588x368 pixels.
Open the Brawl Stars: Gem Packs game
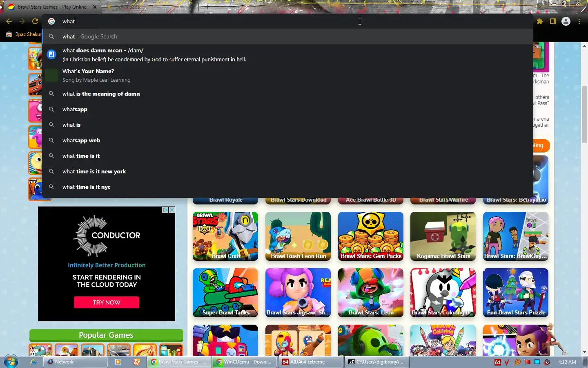click(x=371, y=236)
